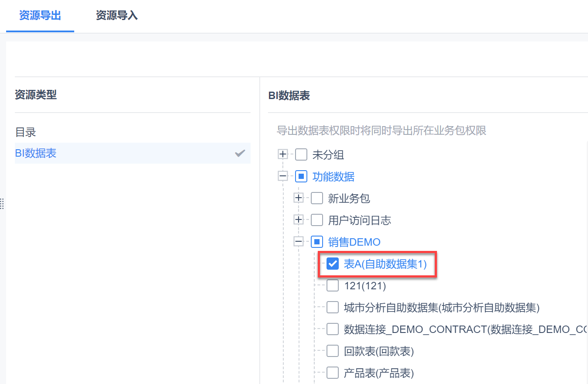Click the 城市分析自助数据集(城市分析自助数据集) label
The height and width of the screenshot is (384, 588).
pyautogui.click(x=442, y=308)
